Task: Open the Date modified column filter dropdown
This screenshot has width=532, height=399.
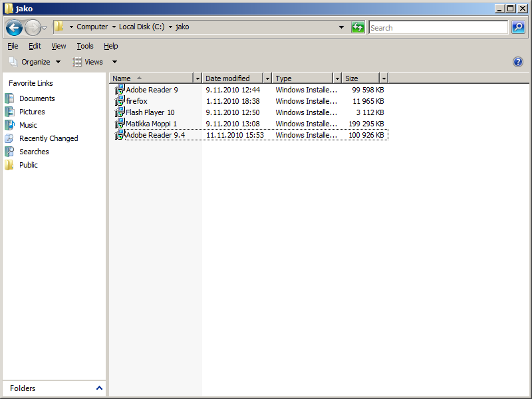Action: pos(267,78)
